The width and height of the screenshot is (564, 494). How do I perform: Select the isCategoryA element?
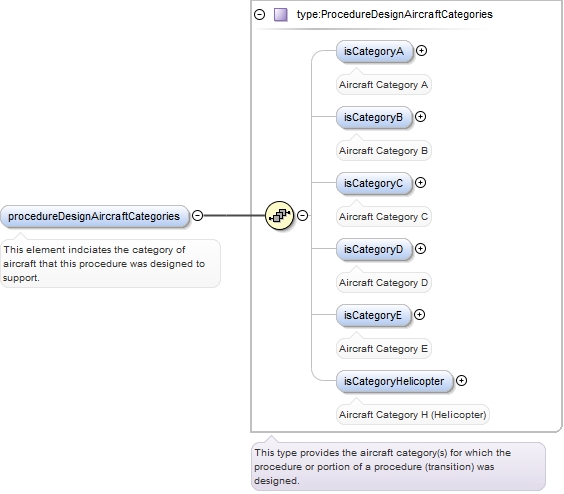374,51
